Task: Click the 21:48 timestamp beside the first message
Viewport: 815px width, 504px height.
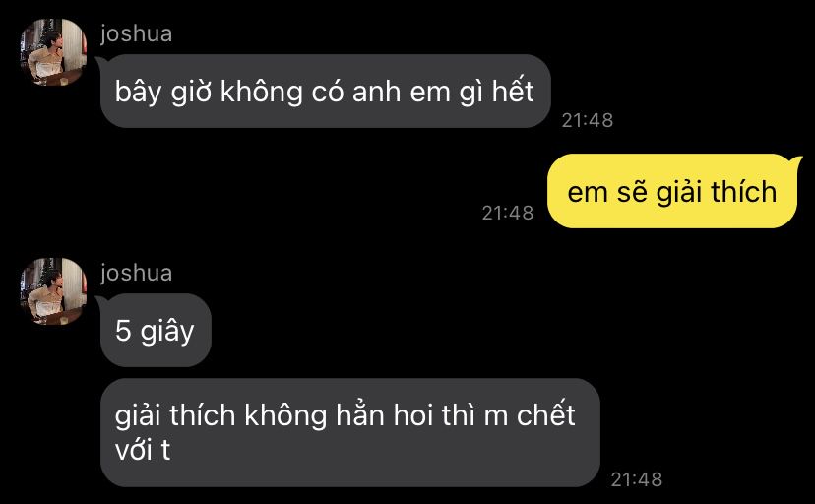Action: (x=588, y=120)
